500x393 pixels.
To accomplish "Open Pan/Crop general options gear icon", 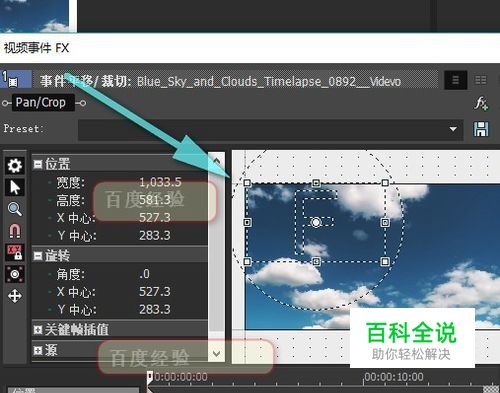I will click(14, 166).
